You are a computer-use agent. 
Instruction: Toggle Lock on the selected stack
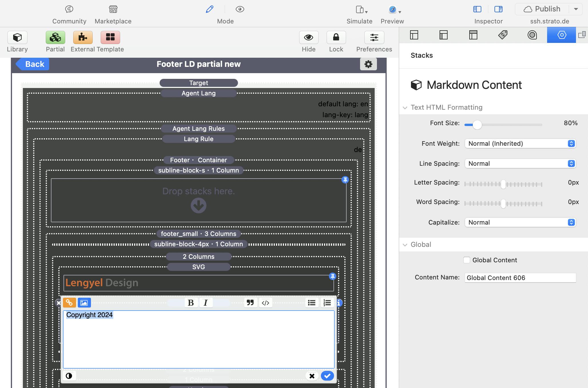tap(336, 37)
